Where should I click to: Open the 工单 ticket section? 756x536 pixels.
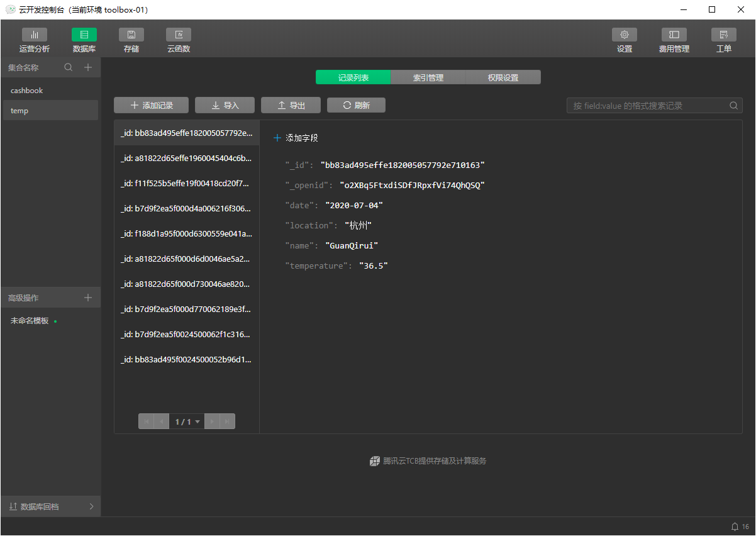point(724,40)
